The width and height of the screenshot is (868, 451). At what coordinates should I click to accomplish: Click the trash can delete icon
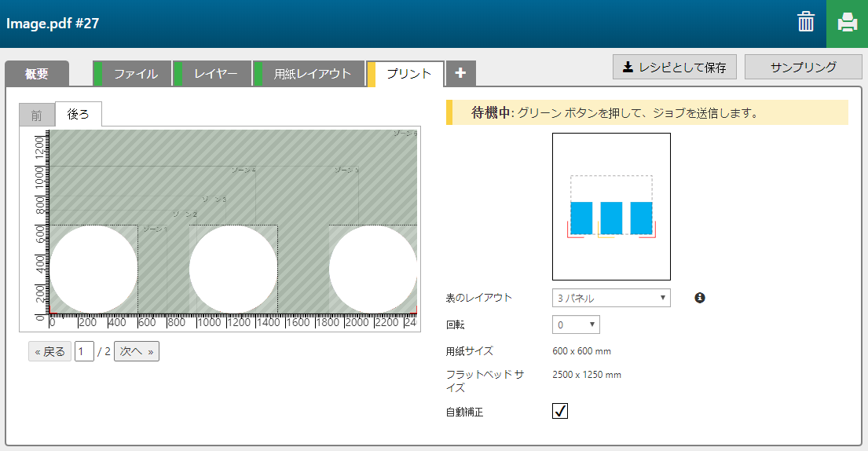point(806,22)
